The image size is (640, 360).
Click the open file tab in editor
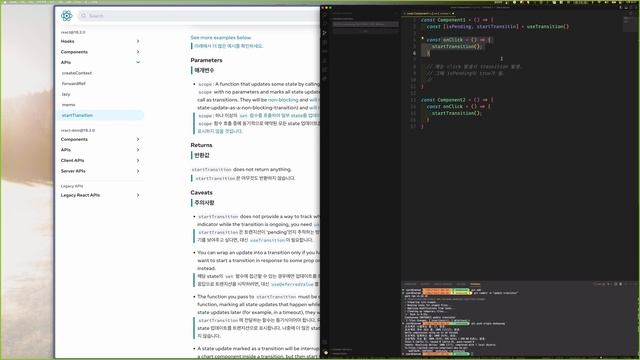click(x=429, y=13)
